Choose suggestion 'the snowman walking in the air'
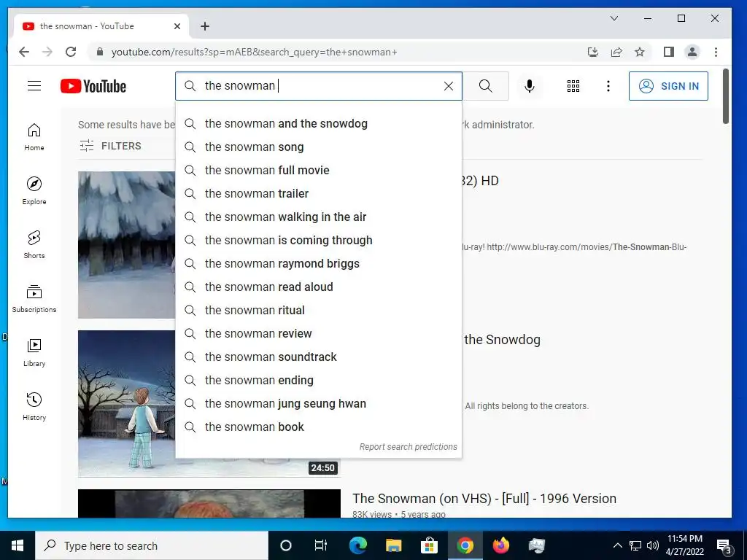Screen dimensions: 747x560 coord(319,217)
